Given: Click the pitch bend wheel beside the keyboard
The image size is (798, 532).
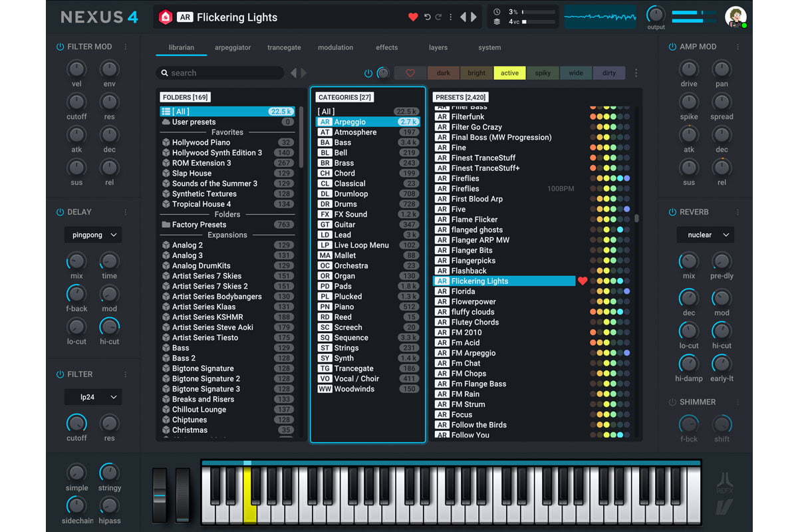Looking at the screenshot, I should click(x=160, y=495).
